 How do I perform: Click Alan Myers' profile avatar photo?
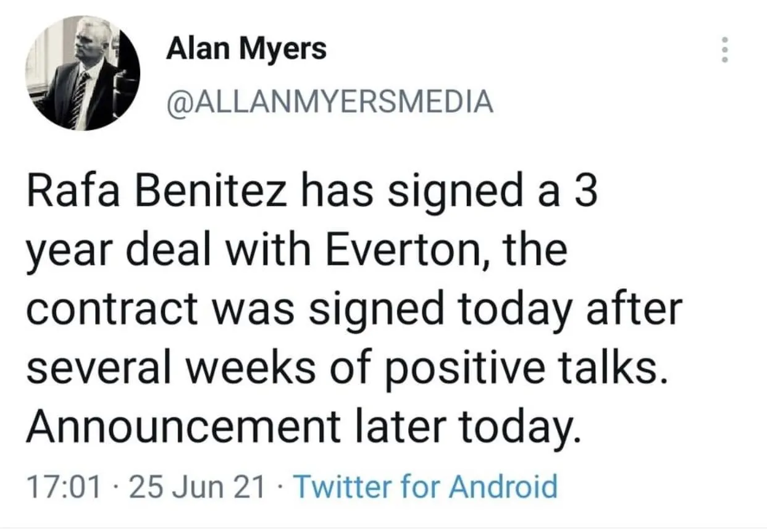coord(83,73)
